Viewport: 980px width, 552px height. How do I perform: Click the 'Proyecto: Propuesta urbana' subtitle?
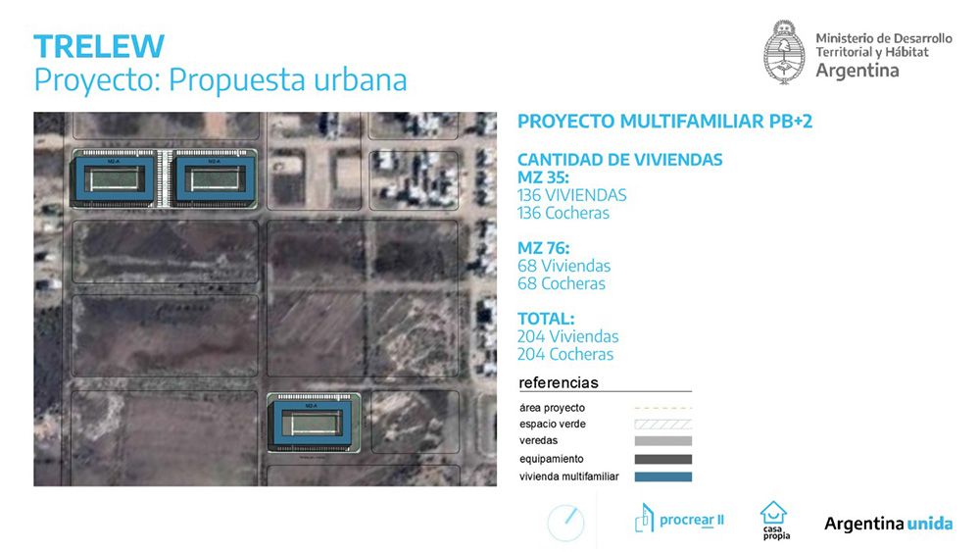click(x=220, y=79)
